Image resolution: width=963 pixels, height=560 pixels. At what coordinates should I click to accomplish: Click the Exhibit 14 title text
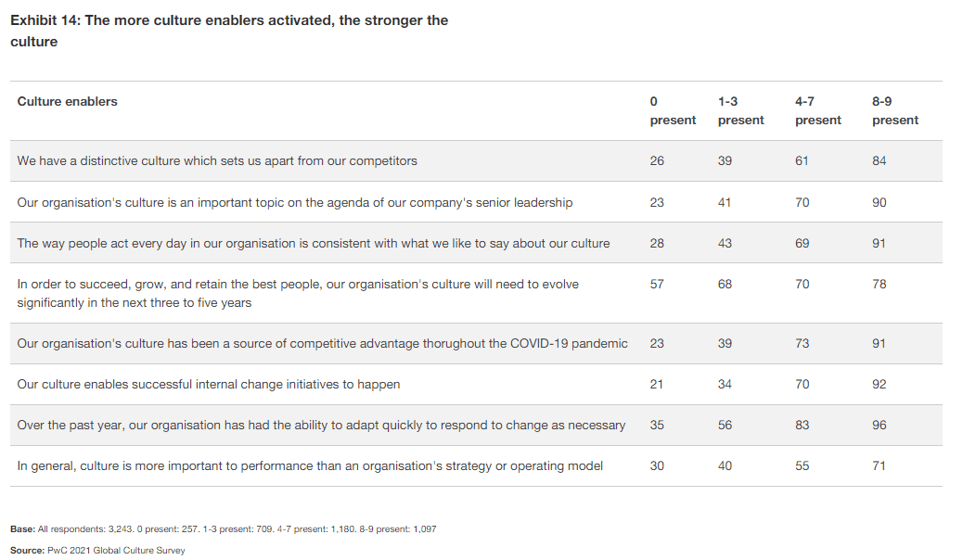[229, 31]
